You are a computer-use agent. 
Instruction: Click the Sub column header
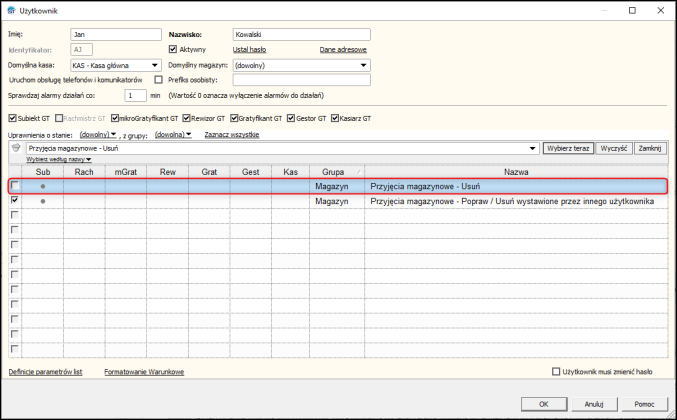point(43,172)
